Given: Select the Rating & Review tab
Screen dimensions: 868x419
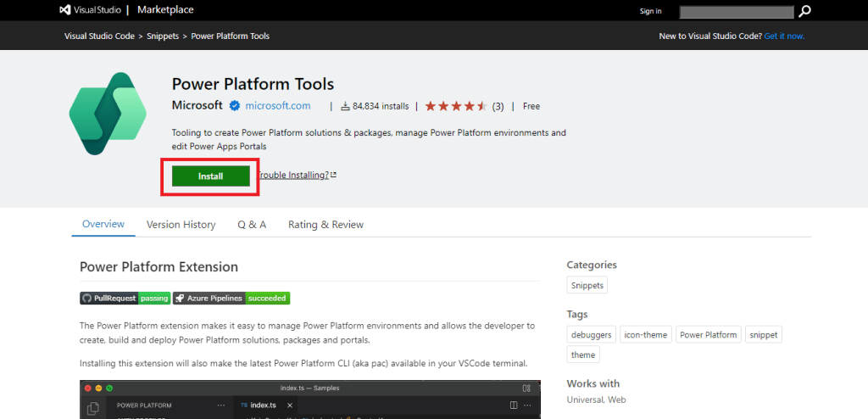Looking at the screenshot, I should 325,225.
